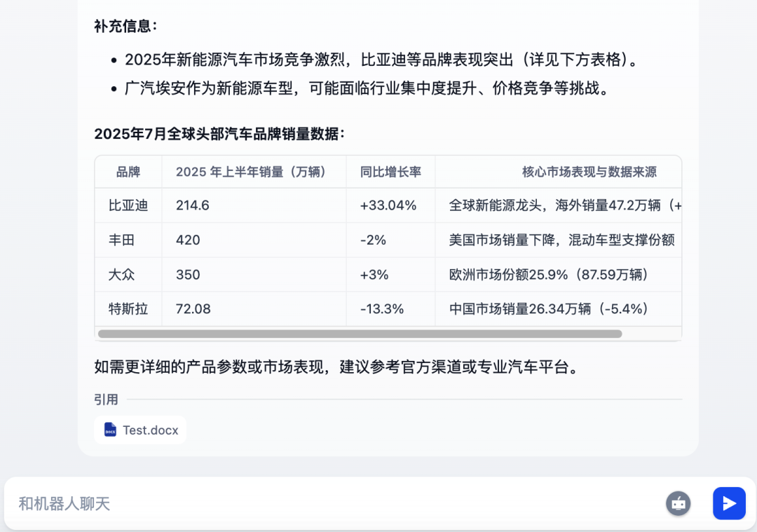This screenshot has width=757, height=532.
Task: Select the 品牌 column header
Action: (128, 172)
